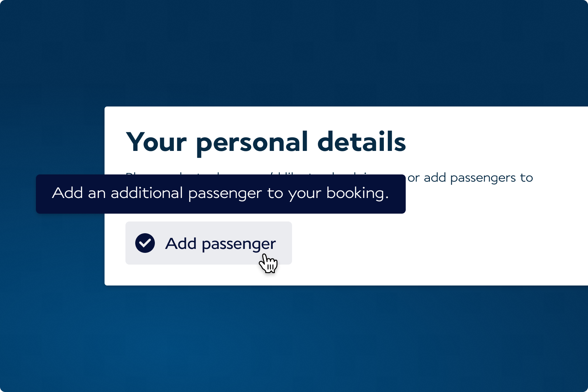Click the tick mark inside the dark circle
588x392 pixels.
pos(145,243)
